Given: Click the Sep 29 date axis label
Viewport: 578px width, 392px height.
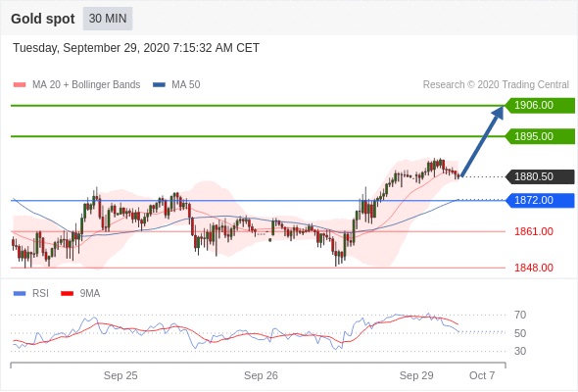Looking at the screenshot, I should 416,375.
